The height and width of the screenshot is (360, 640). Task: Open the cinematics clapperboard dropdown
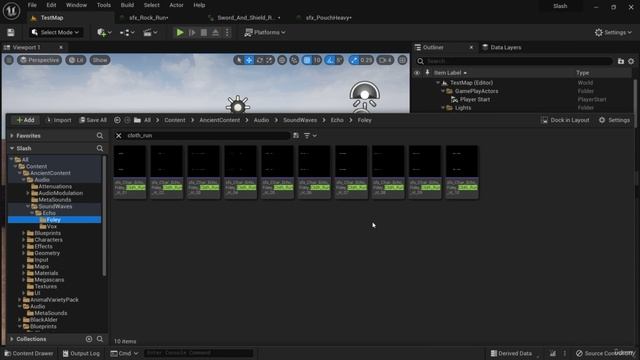(x=150, y=32)
